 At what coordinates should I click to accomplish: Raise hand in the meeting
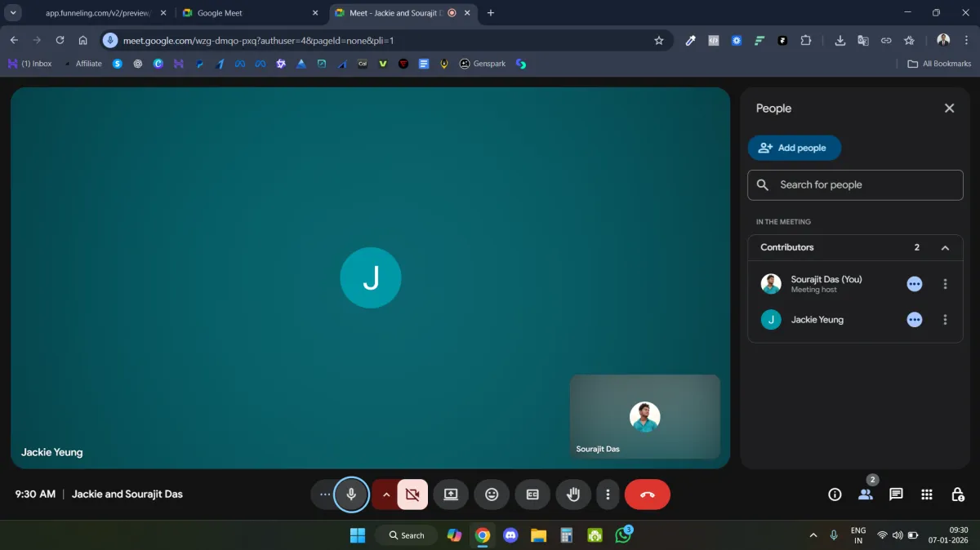click(x=573, y=495)
